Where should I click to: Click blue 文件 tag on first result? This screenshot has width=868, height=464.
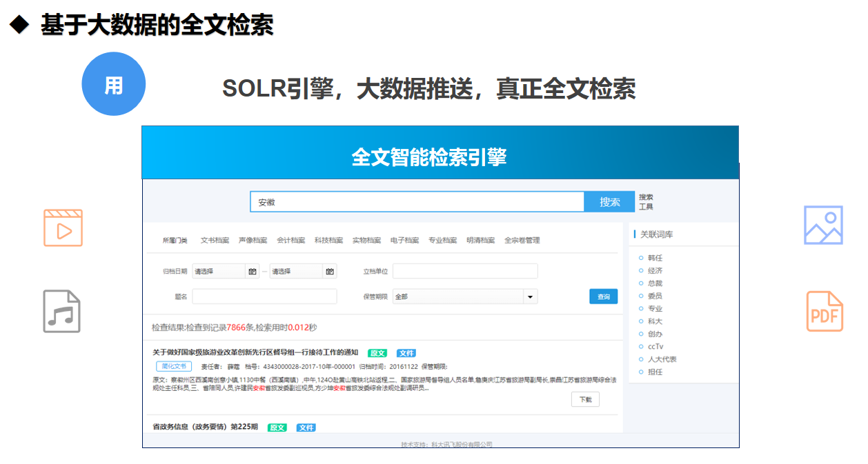point(406,353)
